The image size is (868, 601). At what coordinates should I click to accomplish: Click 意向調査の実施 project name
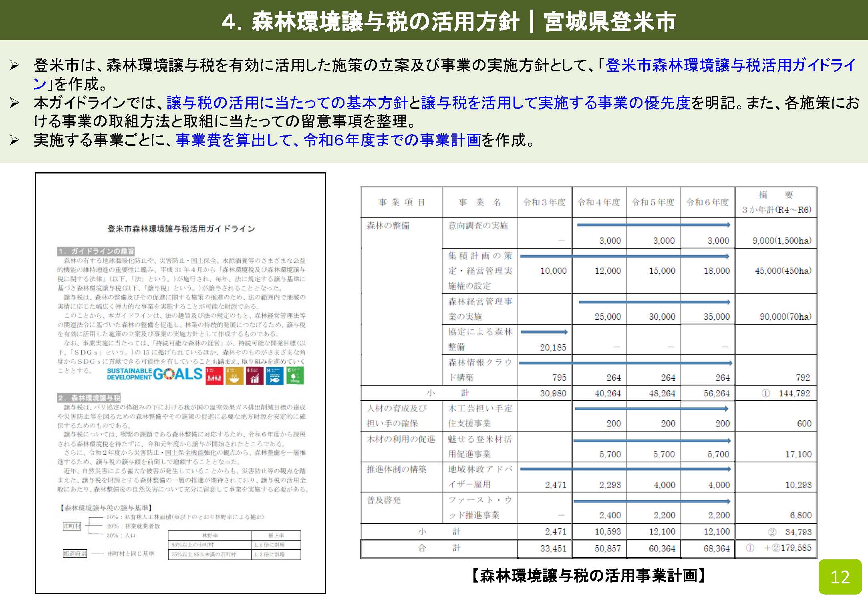pyautogui.click(x=478, y=226)
